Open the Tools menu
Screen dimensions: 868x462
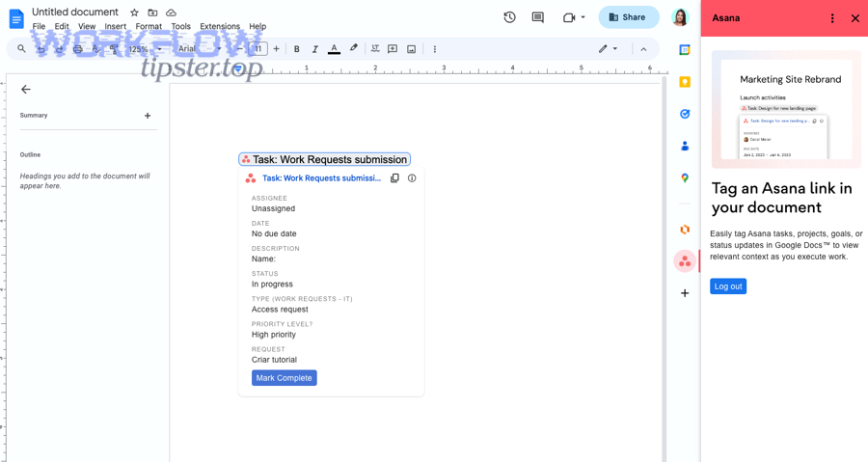(x=180, y=26)
